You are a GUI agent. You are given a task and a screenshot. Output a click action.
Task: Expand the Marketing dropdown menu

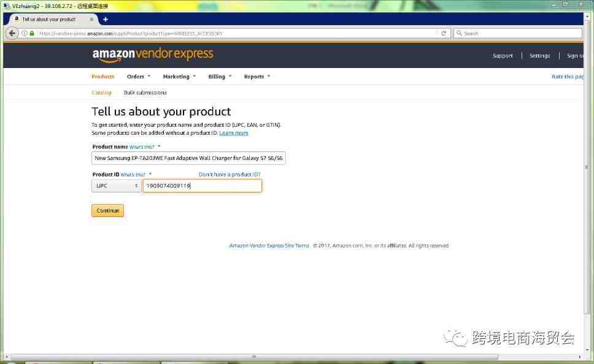pyautogui.click(x=179, y=77)
